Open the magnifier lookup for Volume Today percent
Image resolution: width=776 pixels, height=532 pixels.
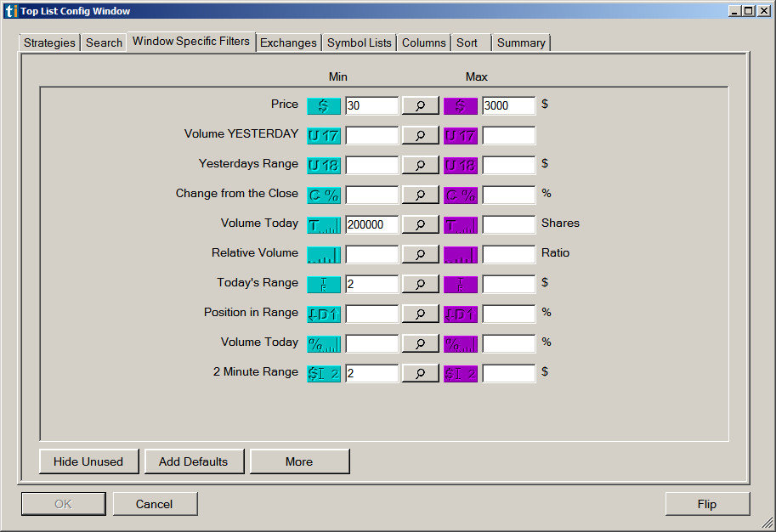[420, 343]
